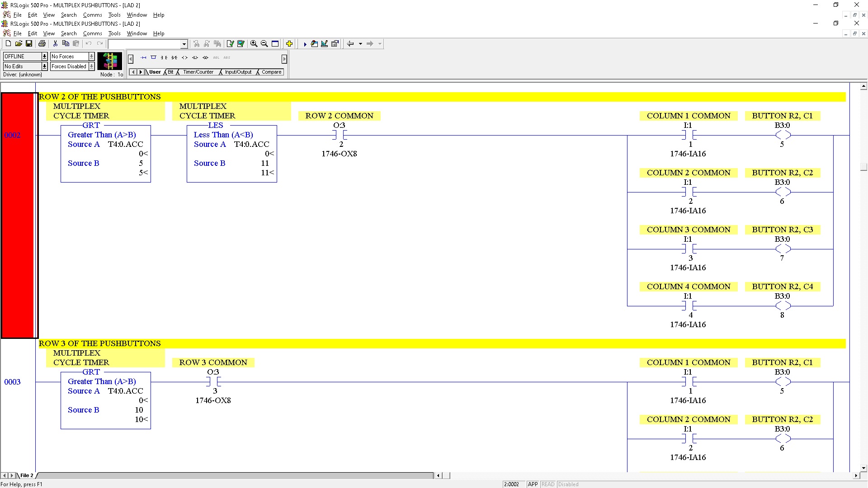
Task: Insert an examine-if-open (XIO) contact
Action: [174, 57]
